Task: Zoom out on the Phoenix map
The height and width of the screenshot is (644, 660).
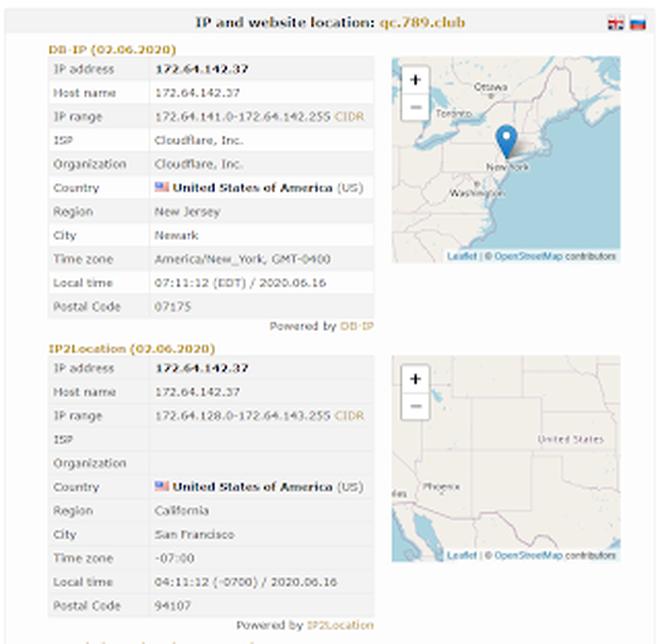Action: 415,405
